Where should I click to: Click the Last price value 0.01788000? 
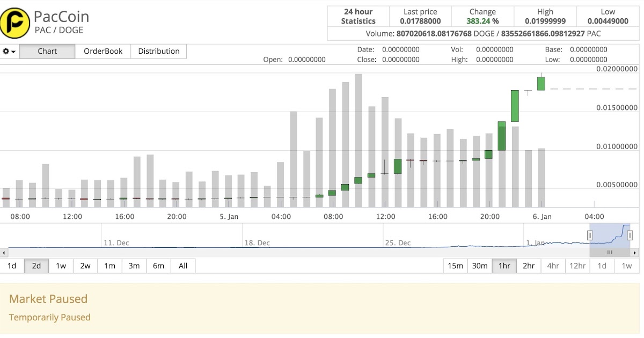tap(420, 21)
